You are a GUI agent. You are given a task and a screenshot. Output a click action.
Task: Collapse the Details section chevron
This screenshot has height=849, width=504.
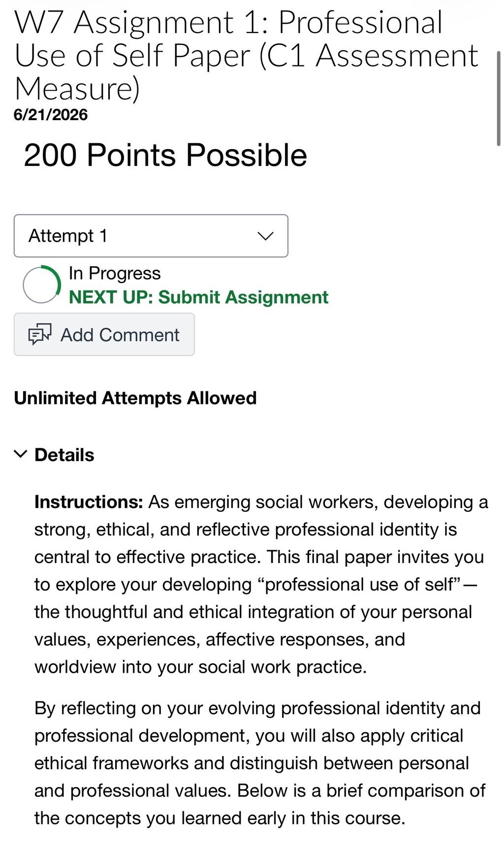[x=20, y=454]
